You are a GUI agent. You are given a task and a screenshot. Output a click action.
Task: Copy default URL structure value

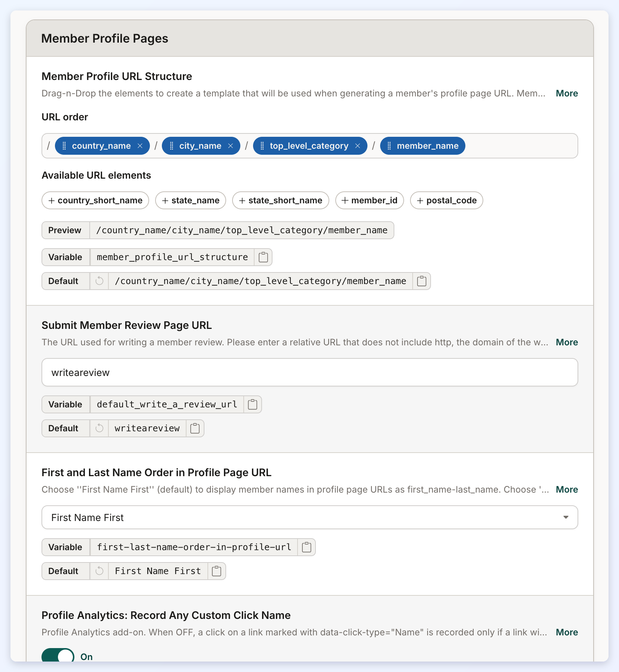pyautogui.click(x=422, y=281)
